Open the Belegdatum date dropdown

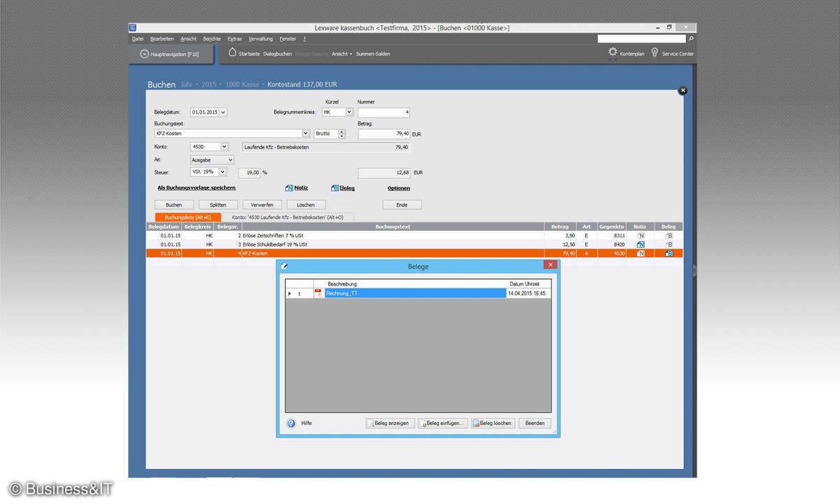point(223,112)
